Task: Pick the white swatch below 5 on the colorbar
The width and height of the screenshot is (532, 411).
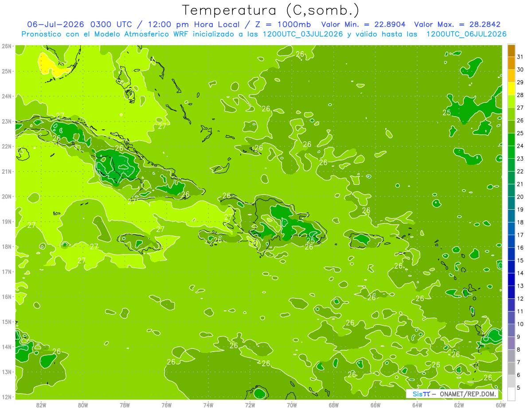Action: pyautogui.click(x=511, y=394)
